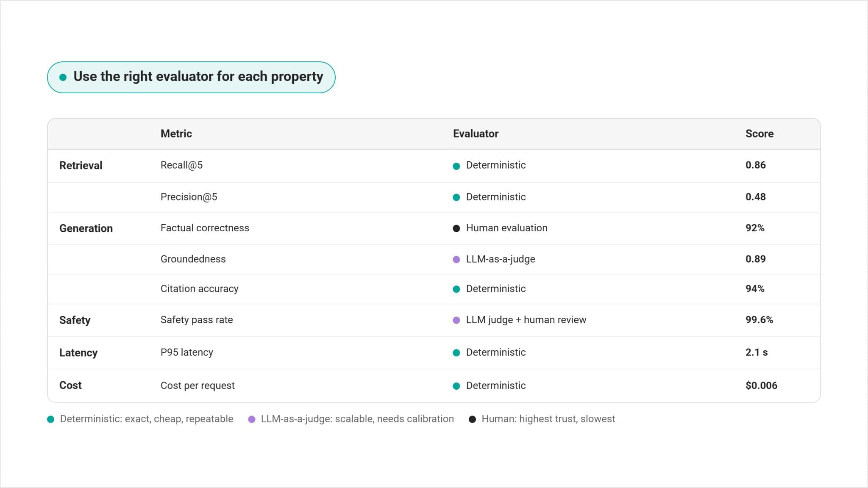Click the purple dot beside LLM judge + human review

[x=456, y=320]
